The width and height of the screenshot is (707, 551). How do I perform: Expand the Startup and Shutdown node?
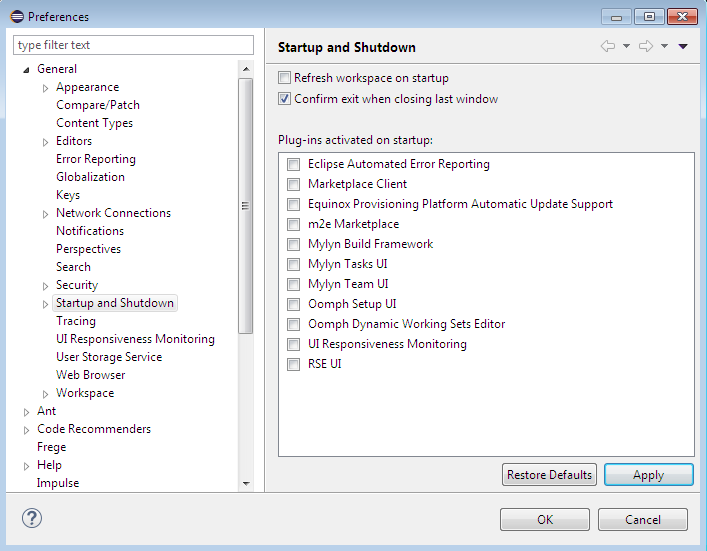pyautogui.click(x=45, y=304)
